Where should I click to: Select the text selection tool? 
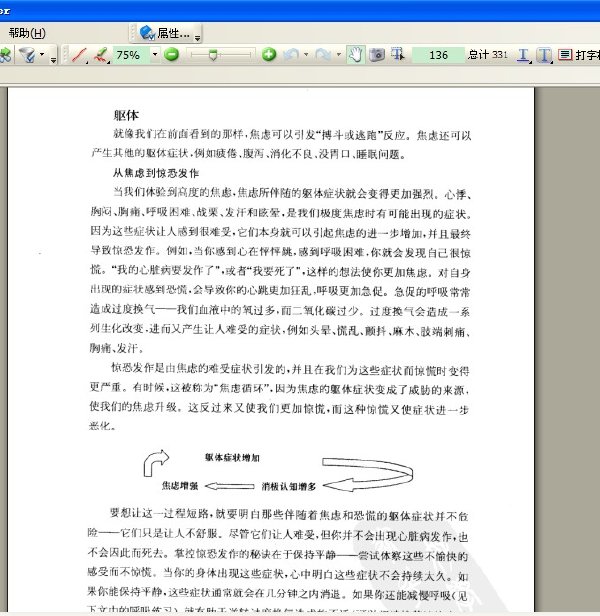pos(398,55)
